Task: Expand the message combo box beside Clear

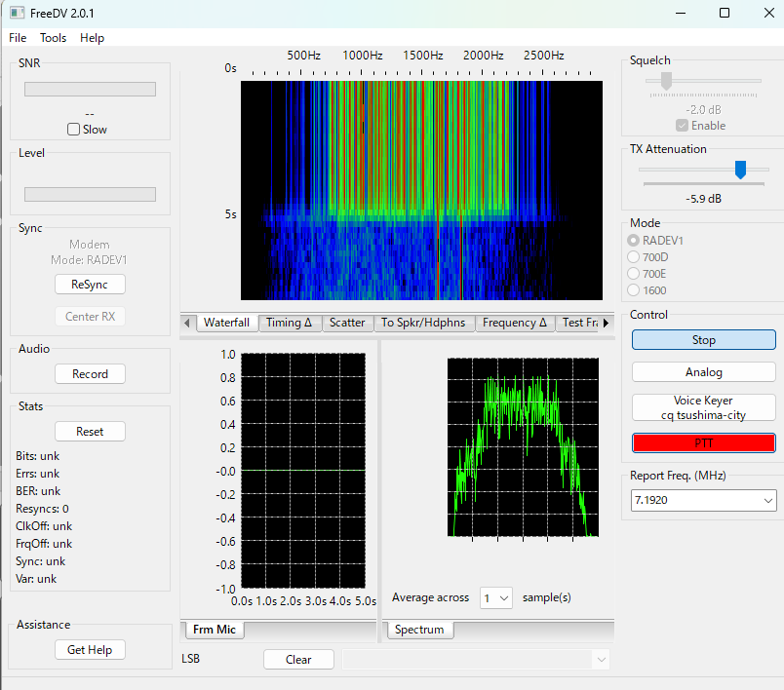Action: [x=601, y=660]
